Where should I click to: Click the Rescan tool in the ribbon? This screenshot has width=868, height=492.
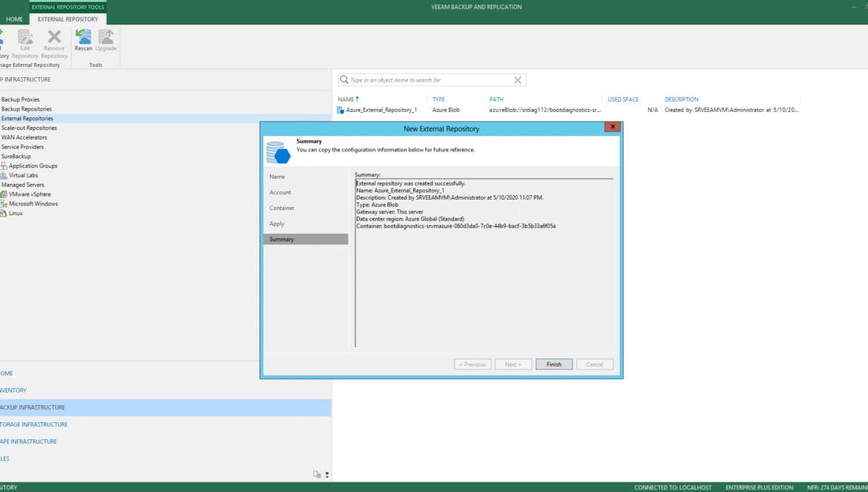click(84, 40)
